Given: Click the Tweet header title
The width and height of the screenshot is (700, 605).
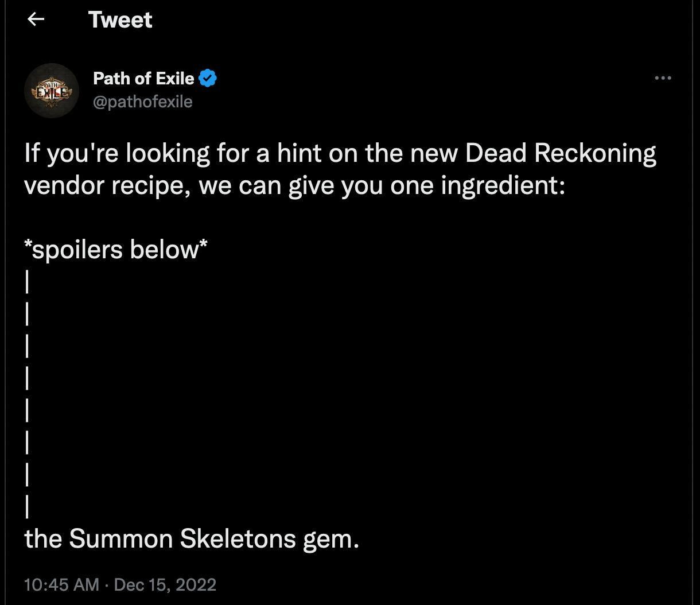Looking at the screenshot, I should [x=120, y=20].
